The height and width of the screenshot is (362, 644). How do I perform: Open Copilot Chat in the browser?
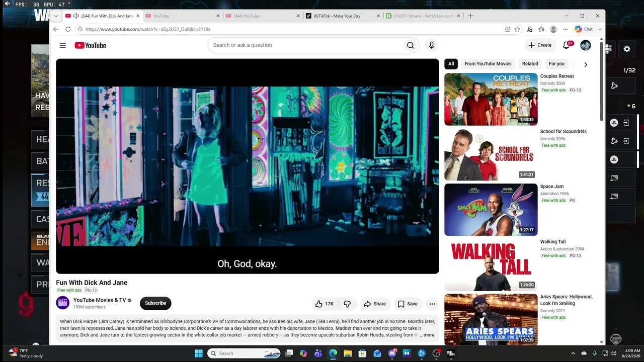coord(584,29)
